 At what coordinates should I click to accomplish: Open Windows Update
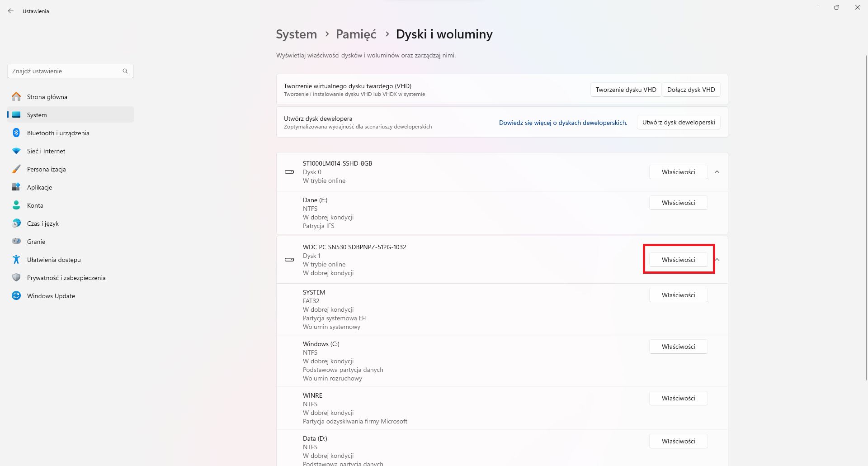51,296
